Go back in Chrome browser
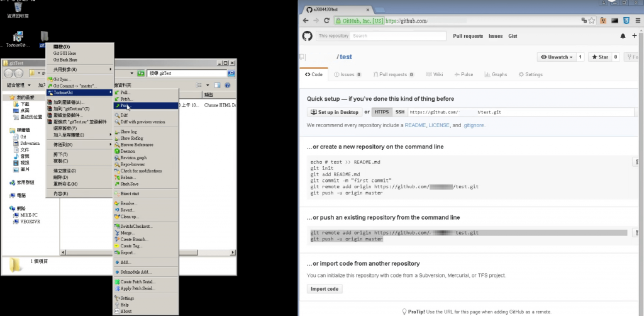The image size is (644, 316). [306, 21]
